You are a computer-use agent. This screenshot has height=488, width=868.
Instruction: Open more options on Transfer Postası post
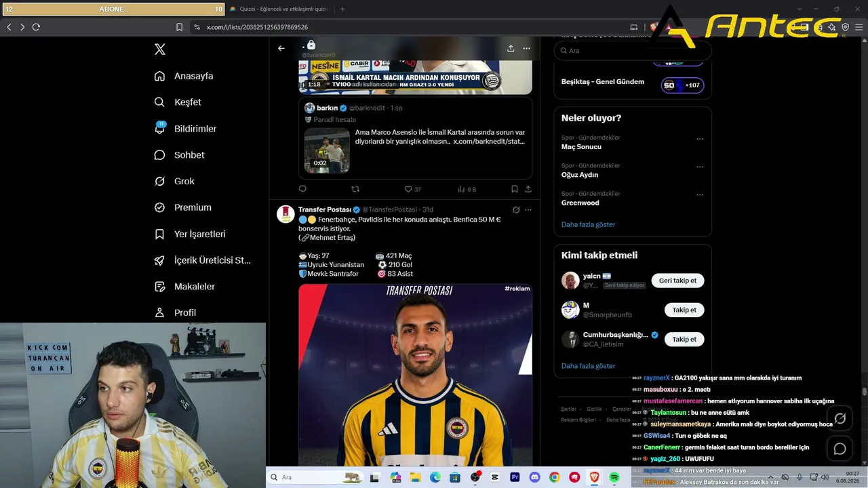point(528,210)
